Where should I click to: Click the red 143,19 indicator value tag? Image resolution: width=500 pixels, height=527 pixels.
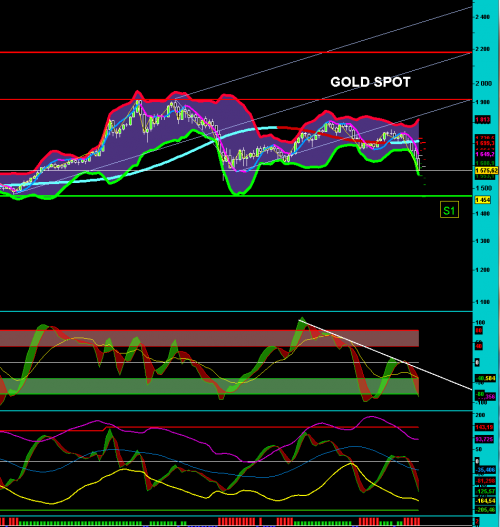click(x=484, y=427)
